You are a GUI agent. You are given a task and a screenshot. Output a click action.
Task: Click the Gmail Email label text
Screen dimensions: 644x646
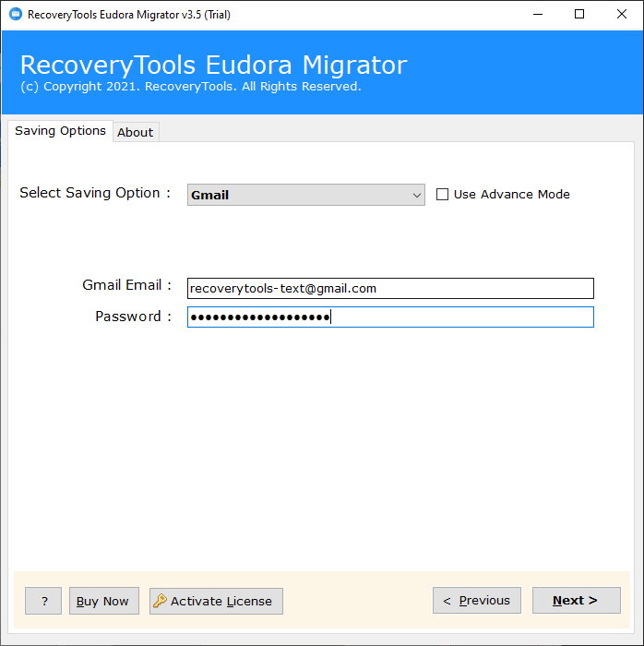pyautogui.click(x=126, y=285)
